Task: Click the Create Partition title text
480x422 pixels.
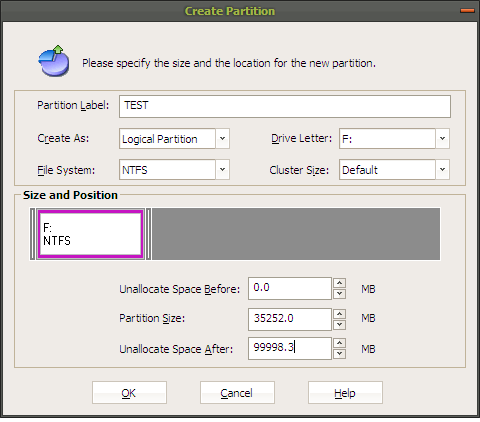Action: click(x=230, y=11)
